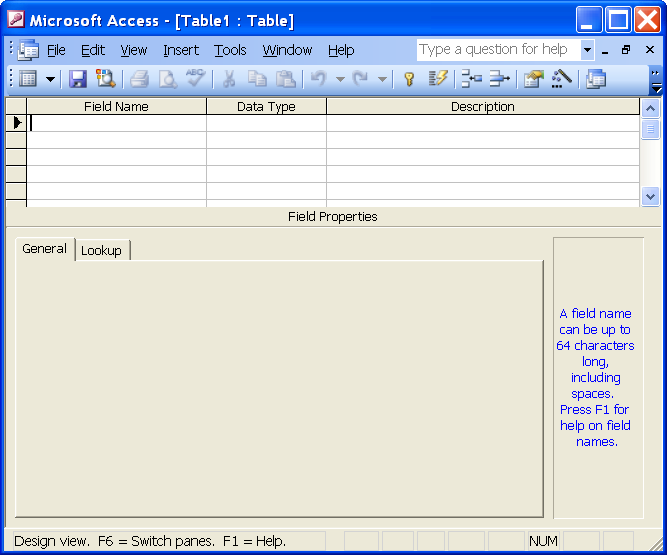The height and width of the screenshot is (555, 667).
Task: Set Primary Key with the key icon
Action: (x=409, y=79)
